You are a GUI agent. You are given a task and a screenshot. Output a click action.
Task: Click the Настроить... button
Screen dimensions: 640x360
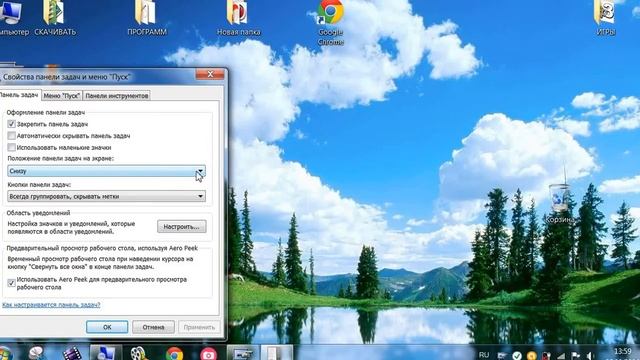point(182,227)
